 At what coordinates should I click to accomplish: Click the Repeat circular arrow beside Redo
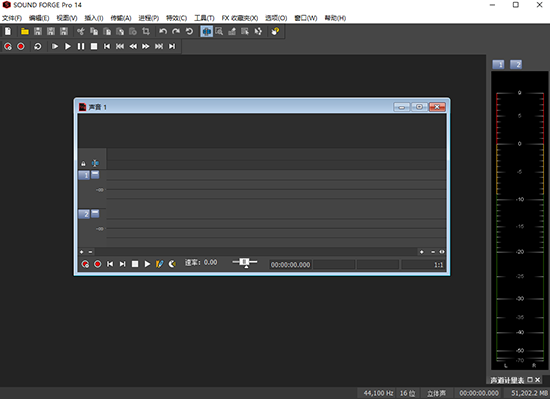click(189, 32)
